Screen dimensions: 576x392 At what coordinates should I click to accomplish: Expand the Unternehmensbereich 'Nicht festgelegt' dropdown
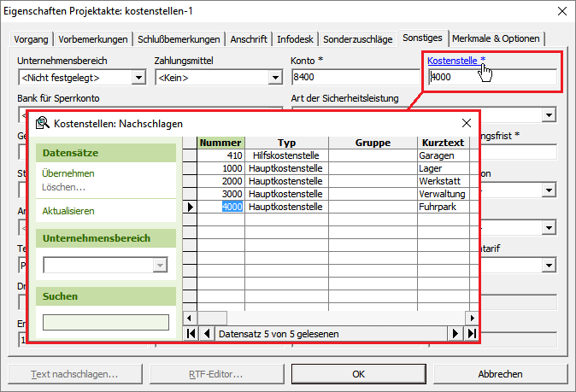click(138, 78)
